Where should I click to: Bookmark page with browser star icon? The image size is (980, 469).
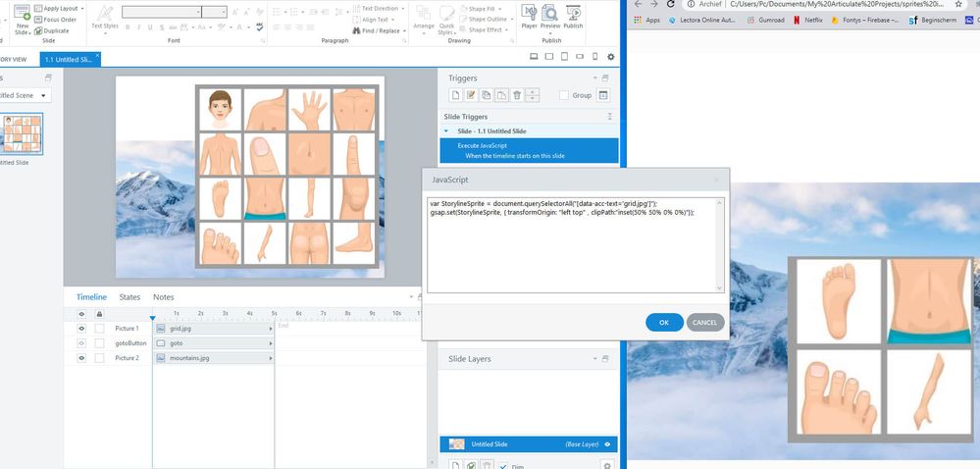click(x=958, y=4)
